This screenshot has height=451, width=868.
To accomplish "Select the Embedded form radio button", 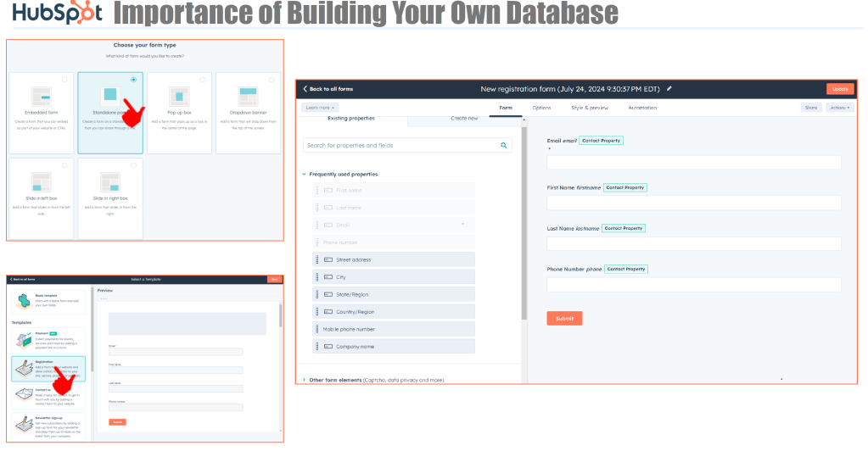I will (x=64, y=80).
